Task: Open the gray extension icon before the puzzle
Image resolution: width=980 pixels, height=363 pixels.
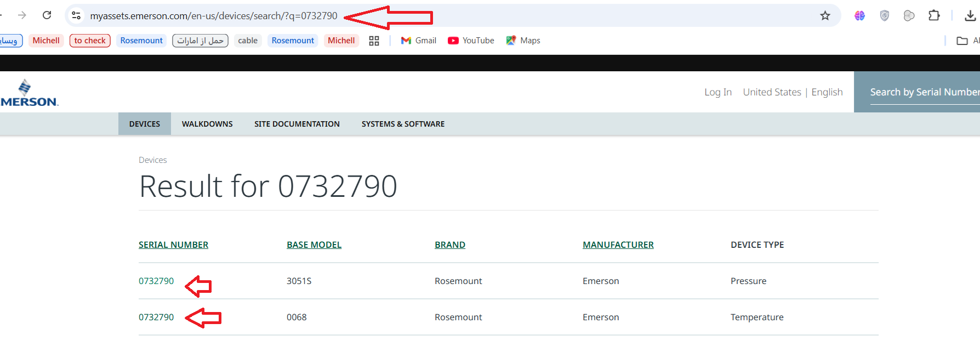Action: tap(909, 15)
